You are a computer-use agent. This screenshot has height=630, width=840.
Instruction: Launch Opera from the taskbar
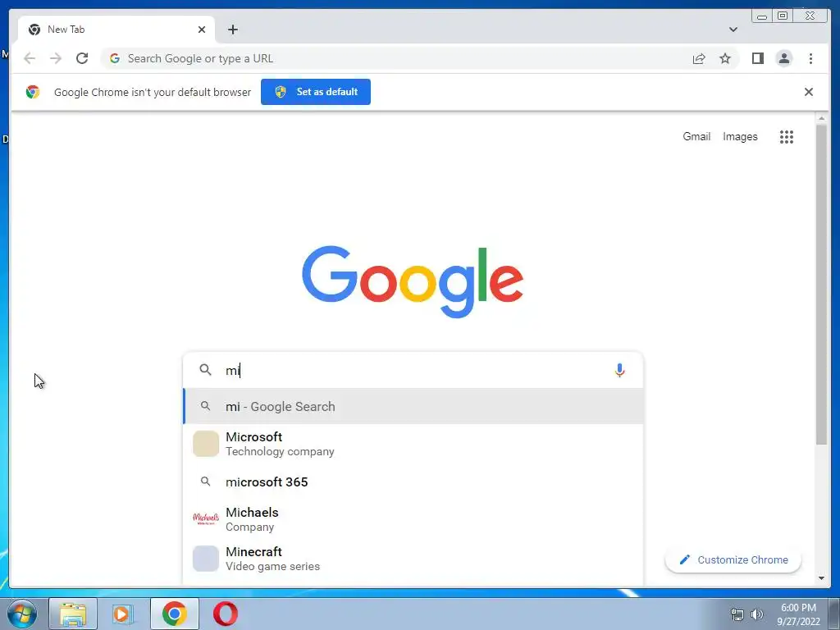[226, 614]
